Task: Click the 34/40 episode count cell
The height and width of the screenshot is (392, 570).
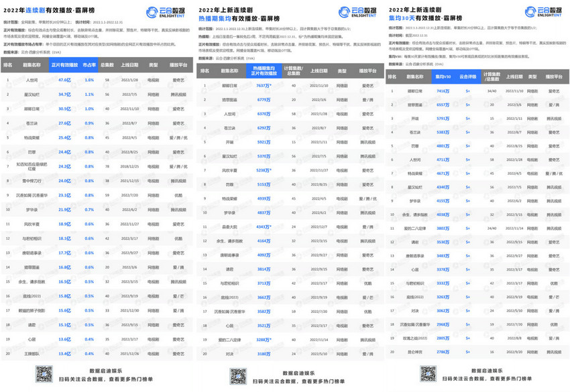Action: pos(492,90)
